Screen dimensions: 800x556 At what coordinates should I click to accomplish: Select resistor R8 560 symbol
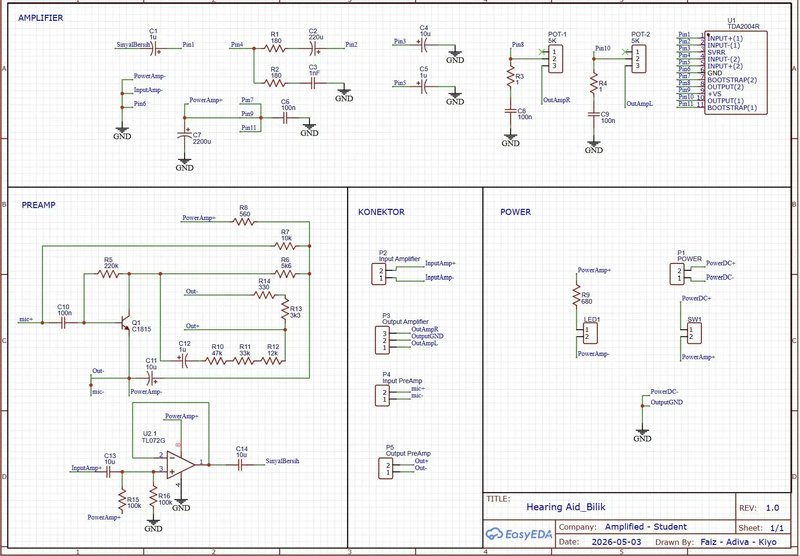[244, 222]
